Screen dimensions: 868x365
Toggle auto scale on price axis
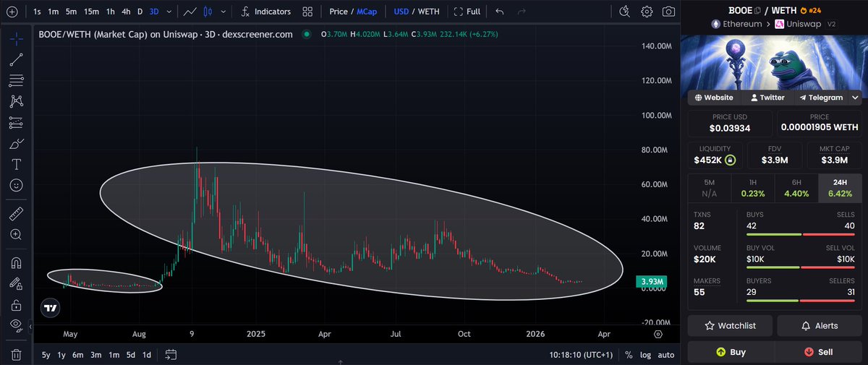(666, 354)
